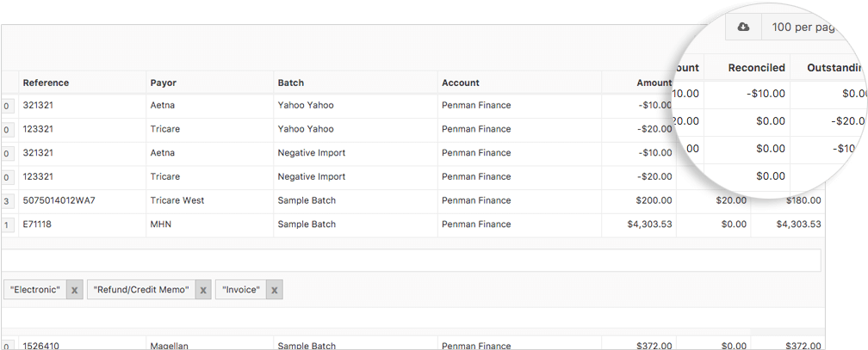Select the "Refund/Credit Memo" tag label

pos(141,290)
